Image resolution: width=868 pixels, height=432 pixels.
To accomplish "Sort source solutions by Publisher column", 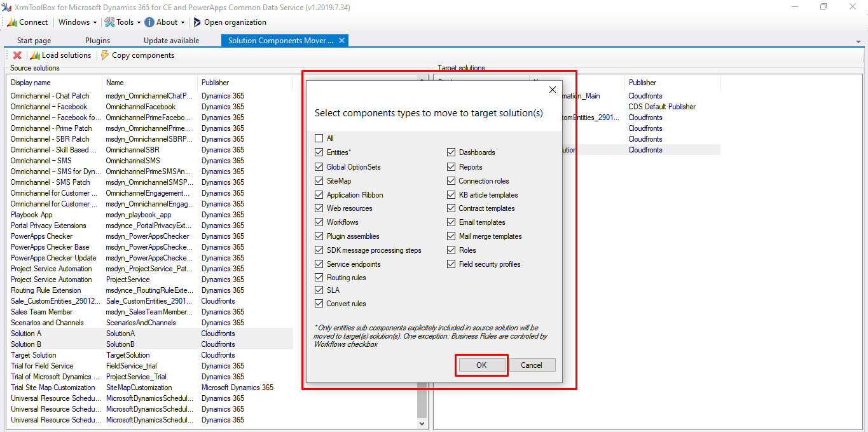I will click(245, 83).
